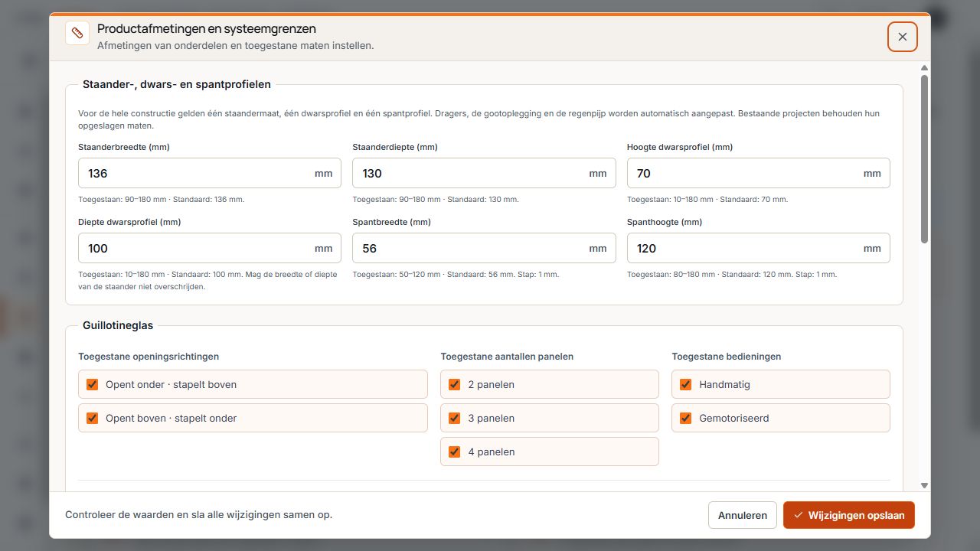Image resolution: width=980 pixels, height=551 pixels.
Task: Click the Staanderdiepte input field
Action: (x=484, y=173)
